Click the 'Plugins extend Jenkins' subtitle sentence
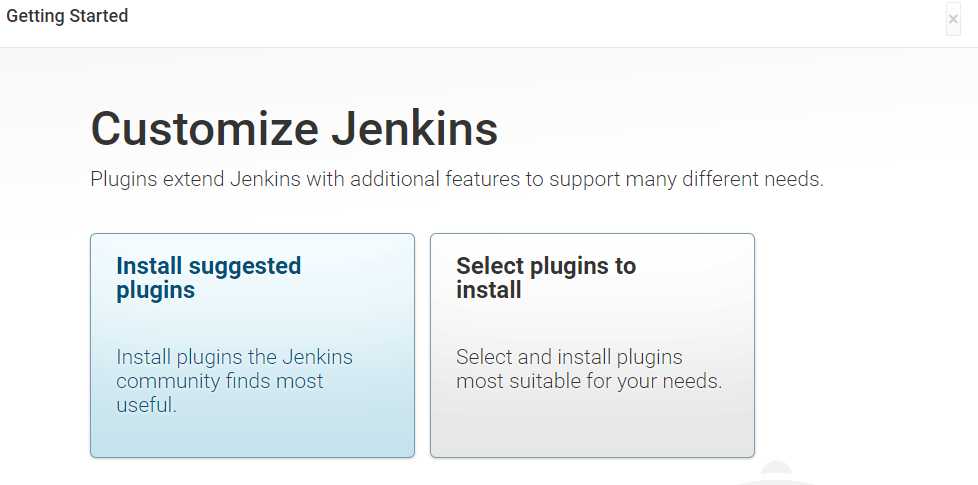Image resolution: width=978 pixels, height=485 pixels. tap(457, 180)
